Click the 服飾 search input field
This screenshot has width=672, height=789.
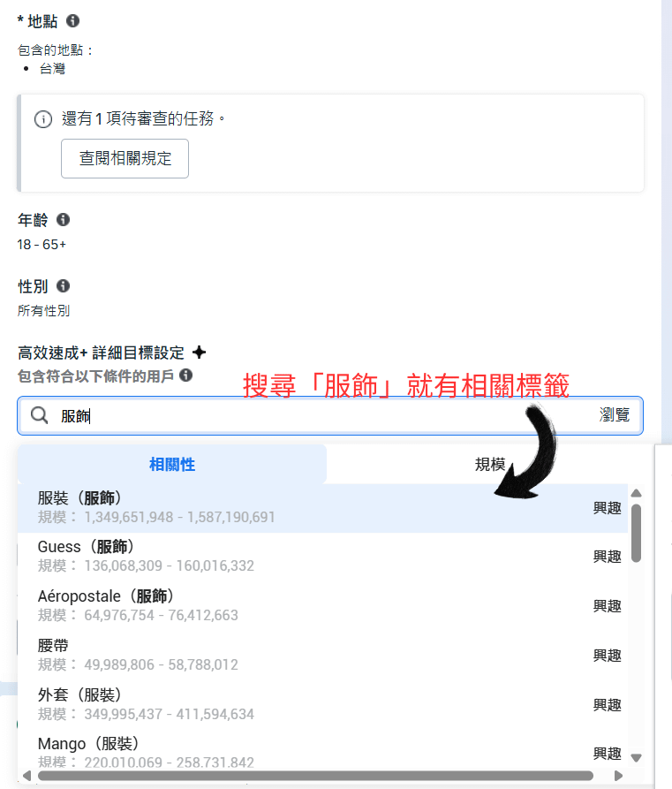pos(330,415)
